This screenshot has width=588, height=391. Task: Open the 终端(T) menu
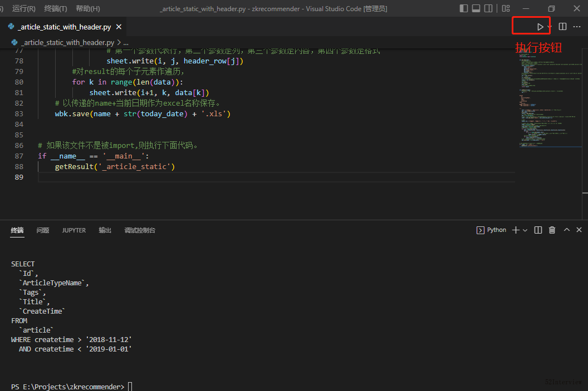pos(56,8)
